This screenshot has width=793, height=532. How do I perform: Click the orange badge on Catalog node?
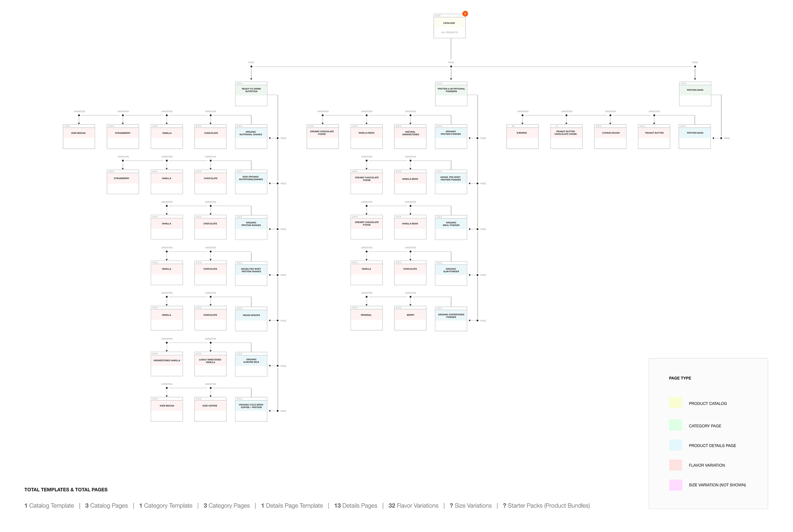pyautogui.click(x=465, y=14)
